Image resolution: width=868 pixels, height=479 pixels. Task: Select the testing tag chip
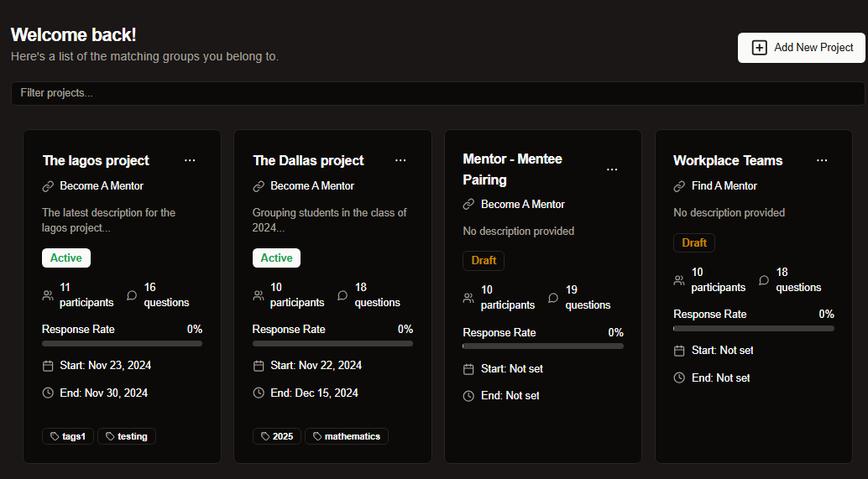click(x=127, y=436)
